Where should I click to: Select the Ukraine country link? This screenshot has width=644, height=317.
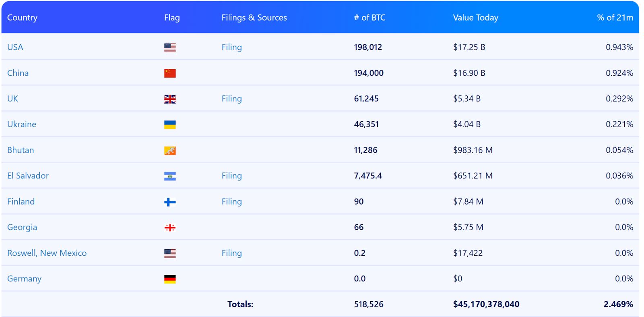(x=22, y=124)
